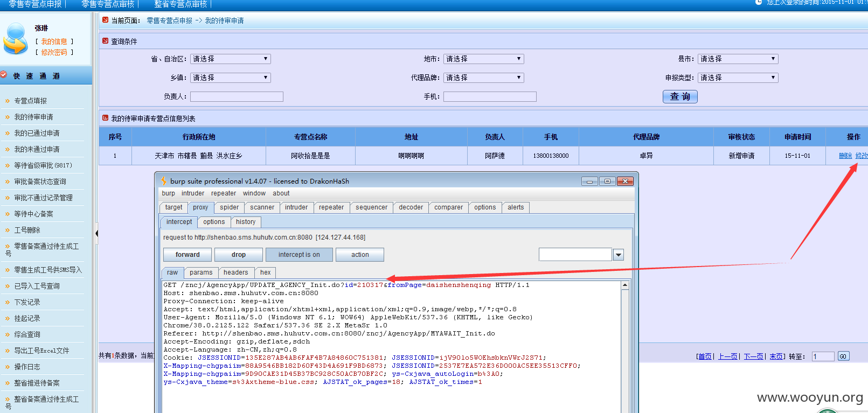Collapse the sidebar with the splitter arrow

(x=96, y=233)
